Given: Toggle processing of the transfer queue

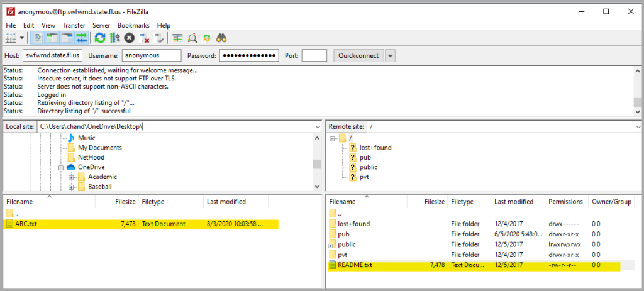Looking at the screenshot, I should (114, 38).
